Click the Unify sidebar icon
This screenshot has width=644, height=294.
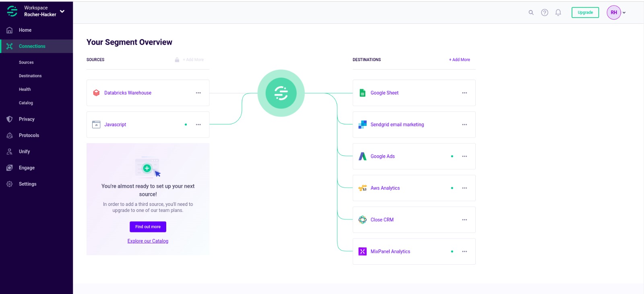10,152
